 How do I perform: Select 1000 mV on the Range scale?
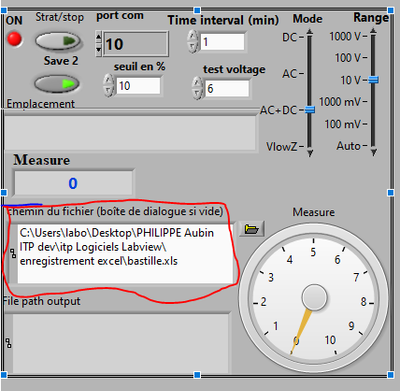click(340, 102)
